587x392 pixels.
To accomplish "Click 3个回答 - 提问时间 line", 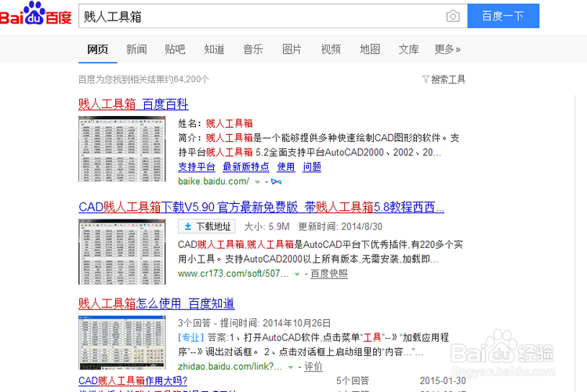I will tap(254, 323).
